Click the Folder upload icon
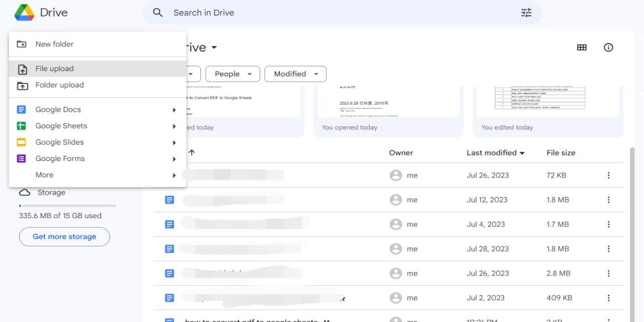Screen dimensions: 644x322 pos(22,85)
